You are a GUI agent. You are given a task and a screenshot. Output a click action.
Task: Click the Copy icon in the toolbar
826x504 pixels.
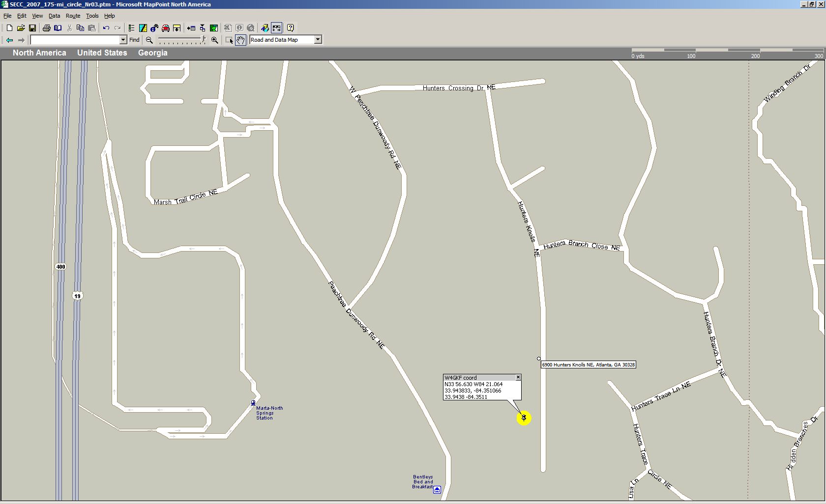tap(80, 28)
